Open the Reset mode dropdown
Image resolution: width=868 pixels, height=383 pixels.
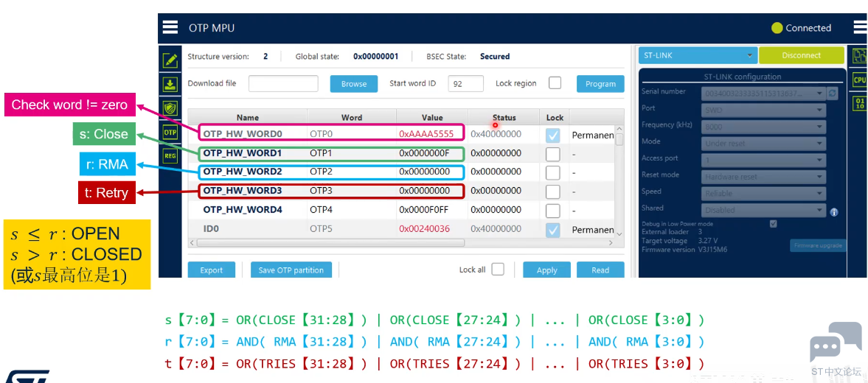[x=763, y=176]
